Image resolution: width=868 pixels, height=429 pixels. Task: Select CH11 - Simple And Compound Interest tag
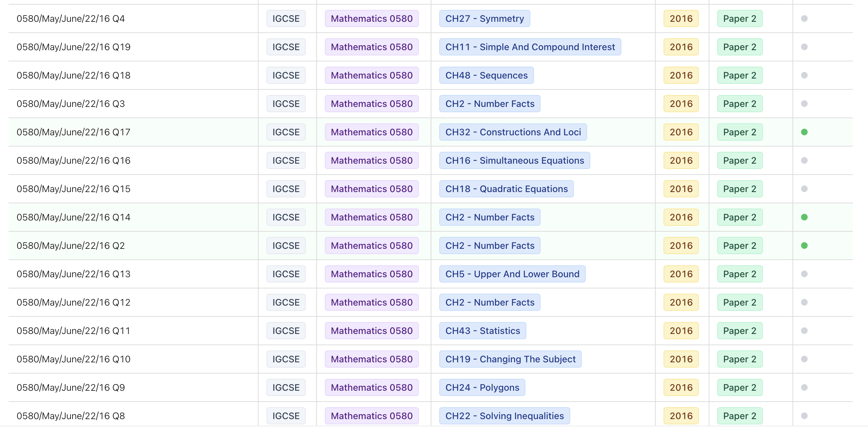coord(530,47)
